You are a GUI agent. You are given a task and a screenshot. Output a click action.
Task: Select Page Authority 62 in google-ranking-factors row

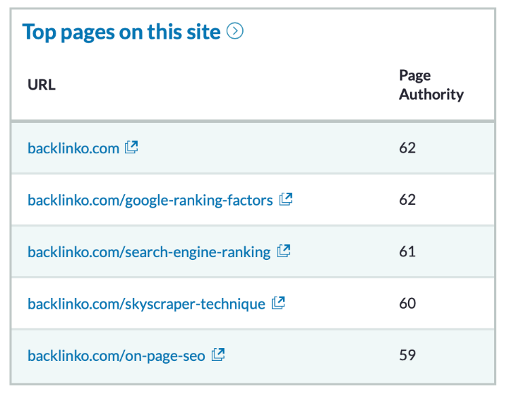407,200
